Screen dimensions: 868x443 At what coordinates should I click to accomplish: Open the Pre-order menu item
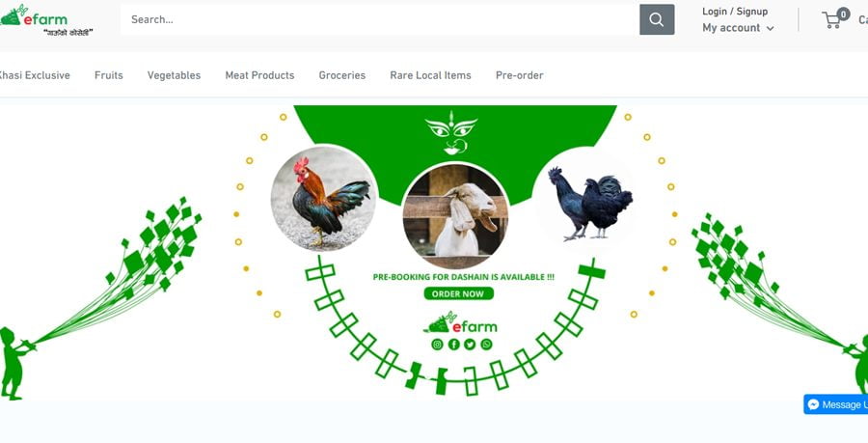pos(519,75)
